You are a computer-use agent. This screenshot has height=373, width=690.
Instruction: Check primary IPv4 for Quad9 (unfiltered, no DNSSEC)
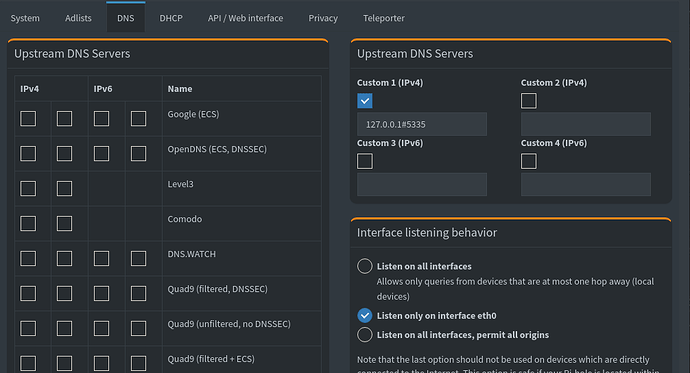pyautogui.click(x=28, y=329)
